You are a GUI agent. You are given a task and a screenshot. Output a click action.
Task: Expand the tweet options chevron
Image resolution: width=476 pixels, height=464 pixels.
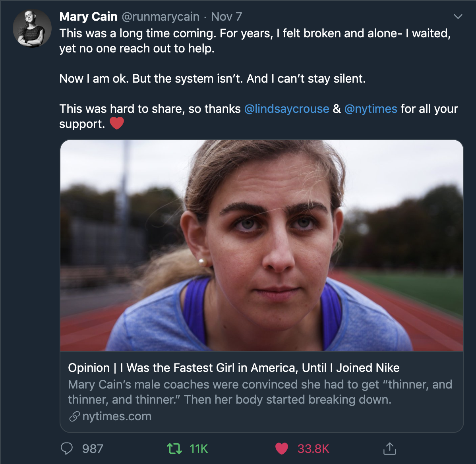[458, 17]
